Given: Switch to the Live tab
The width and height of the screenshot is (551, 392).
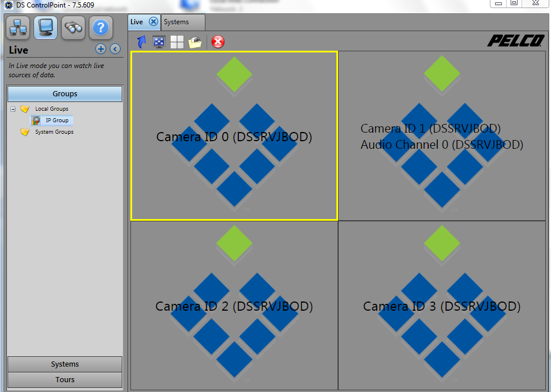Looking at the screenshot, I should 137,22.
